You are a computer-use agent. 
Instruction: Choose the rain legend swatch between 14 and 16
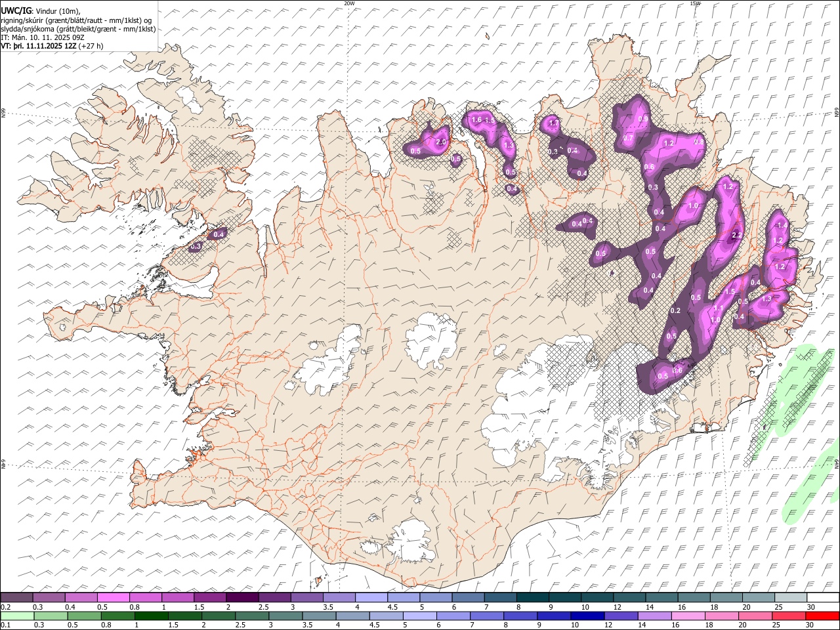[655, 616]
